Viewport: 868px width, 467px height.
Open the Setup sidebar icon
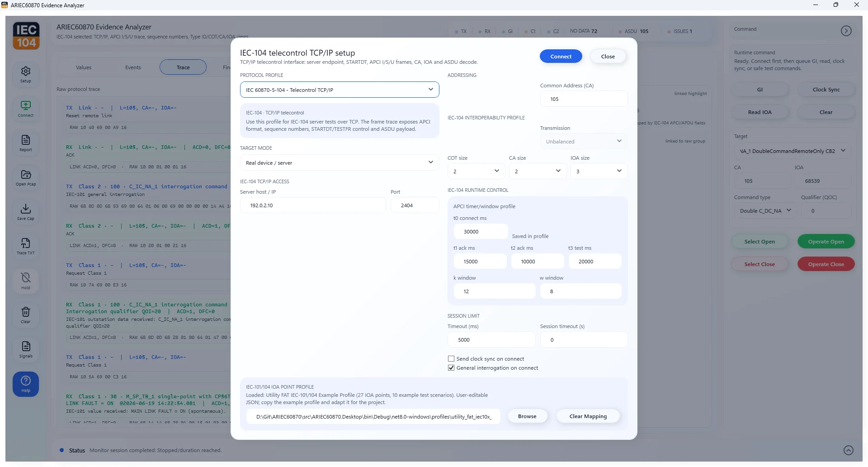pos(26,75)
